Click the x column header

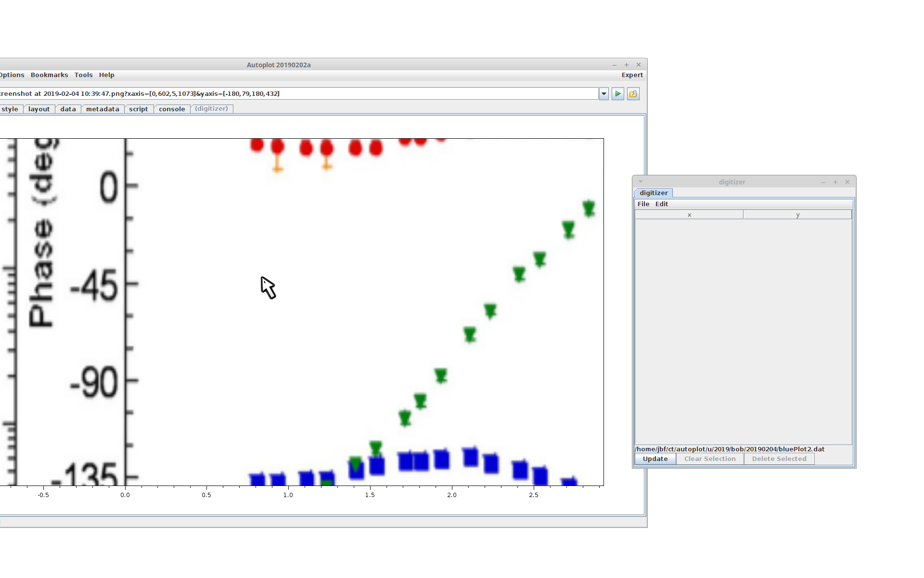tap(689, 215)
